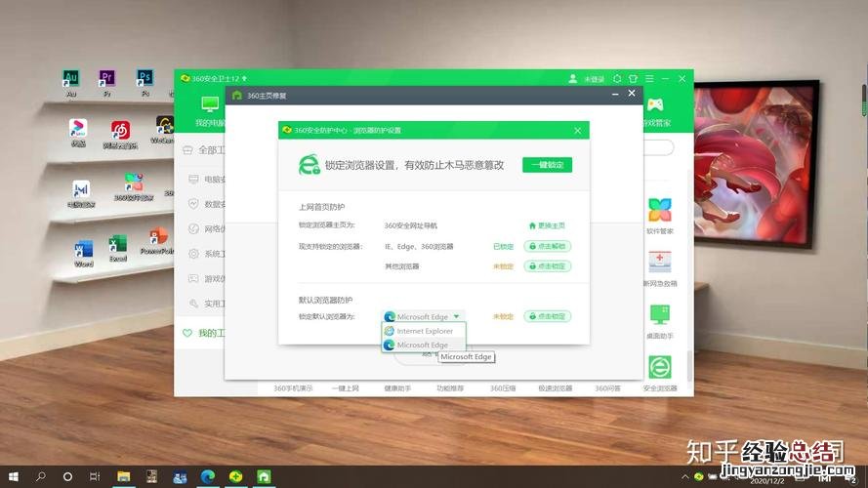Click the user login icon in 360 title bar
This screenshot has height=488, width=868.
coord(573,78)
